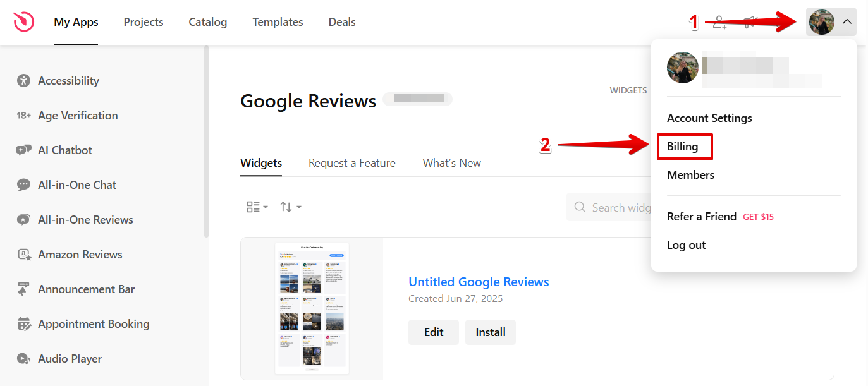Open the Request a Feature tab
This screenshot has width=868, height=386.
tap(352, 163)
